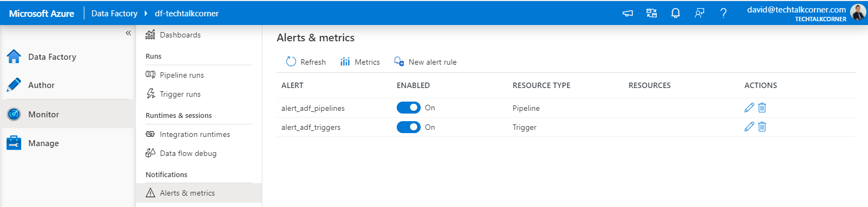The height and width of the screenshot is (207, 868).
Task: Toggle off alert_adf_triggers
Action: [x=409, y=127]
